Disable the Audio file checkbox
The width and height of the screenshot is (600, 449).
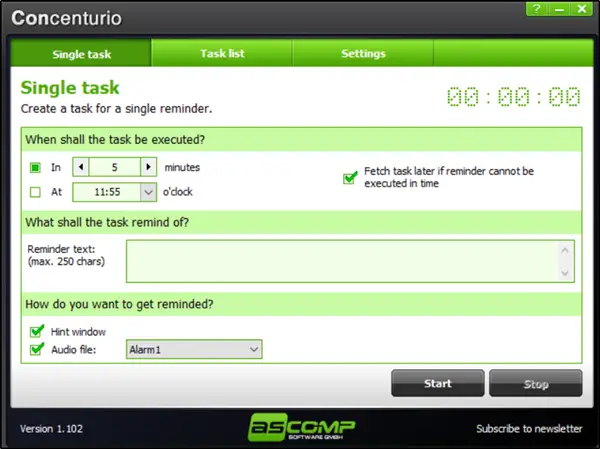click(x=37, y=349)
